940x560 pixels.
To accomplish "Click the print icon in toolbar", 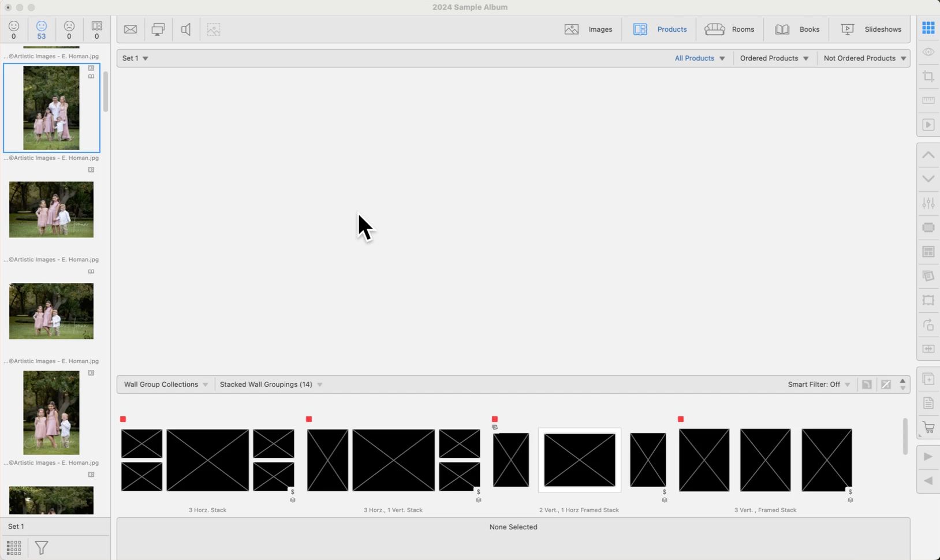I will [x=158, y=29].
